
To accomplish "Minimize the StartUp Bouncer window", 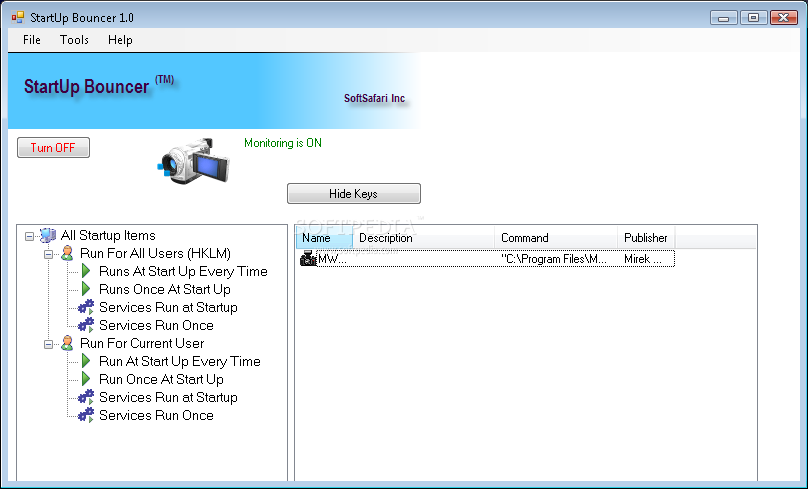I will [x=723, y=18].
